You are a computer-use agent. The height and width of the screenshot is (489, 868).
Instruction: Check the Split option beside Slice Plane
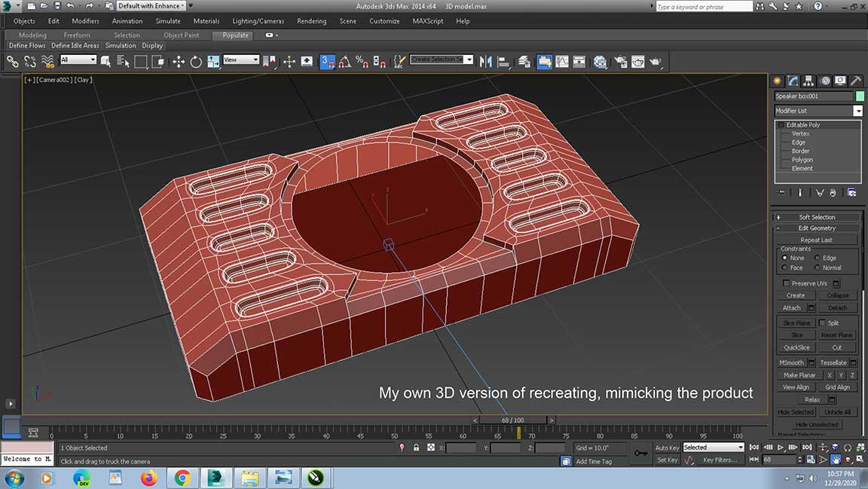822,322
